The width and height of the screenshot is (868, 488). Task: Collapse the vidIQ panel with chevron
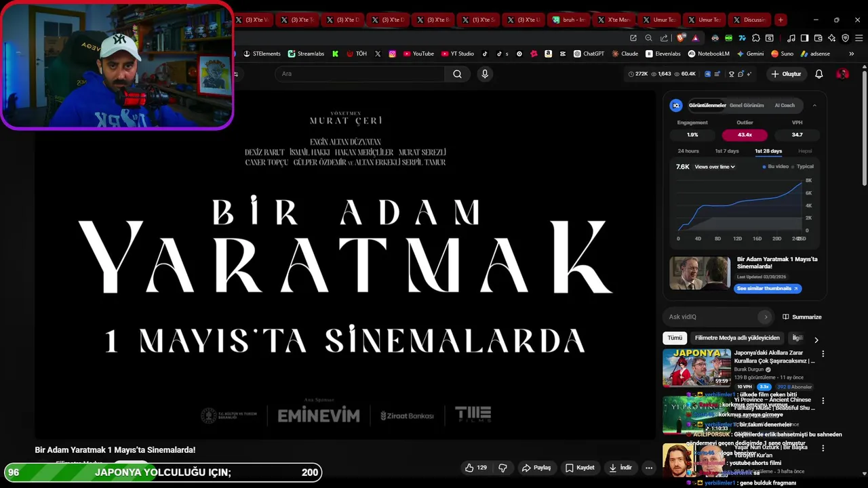pyautogui.click(x=814, y=105)
